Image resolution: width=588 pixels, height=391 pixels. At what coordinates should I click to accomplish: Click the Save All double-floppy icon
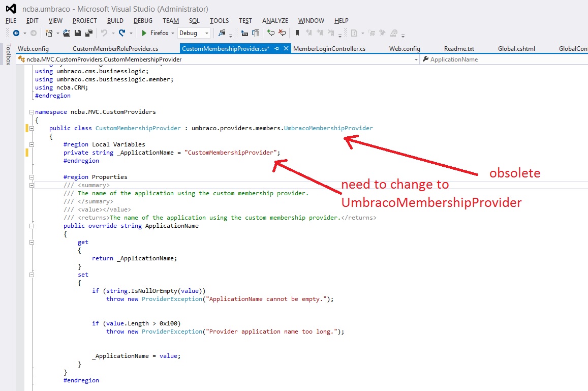point(89,33)
